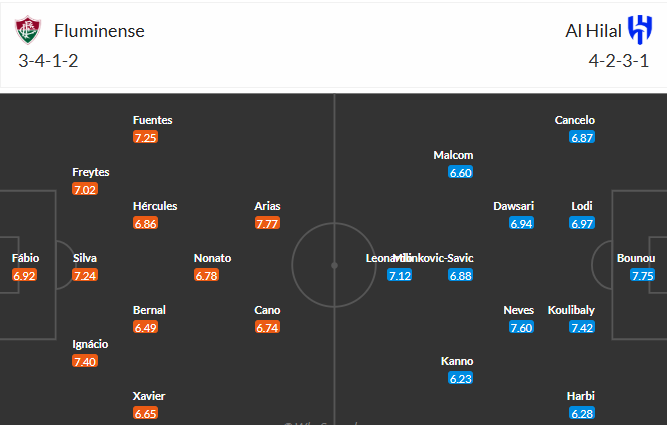The image size is (667, 425).
Task: Open player Cancelo on the pitch
Action: pos(574,120)
